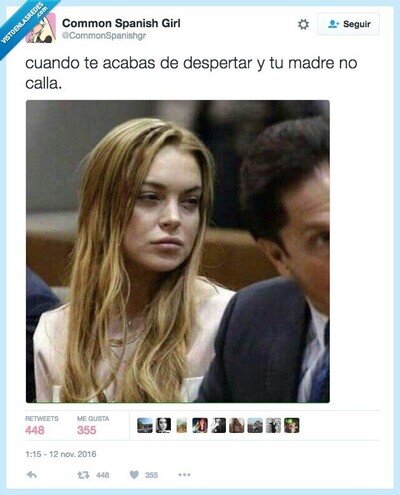Click the second liker avatar thumbnail
Image resolution: width=400 pixels, height=495 pixels.
(163, 425)
